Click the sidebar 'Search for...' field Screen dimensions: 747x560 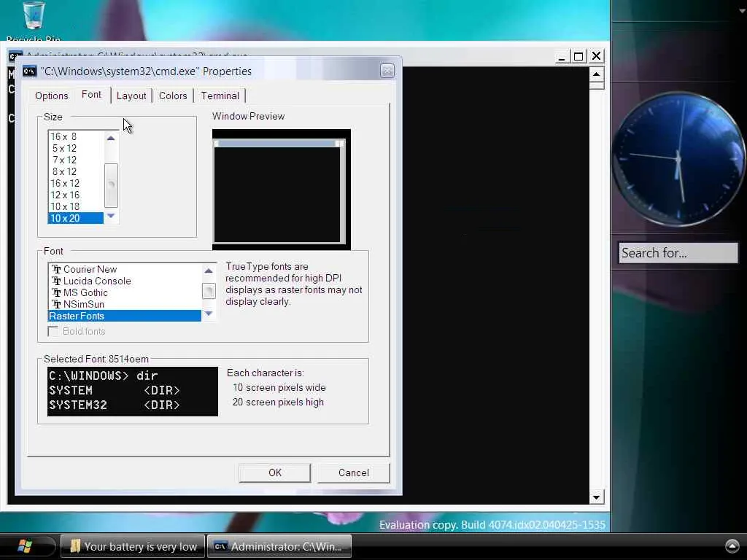678,253
